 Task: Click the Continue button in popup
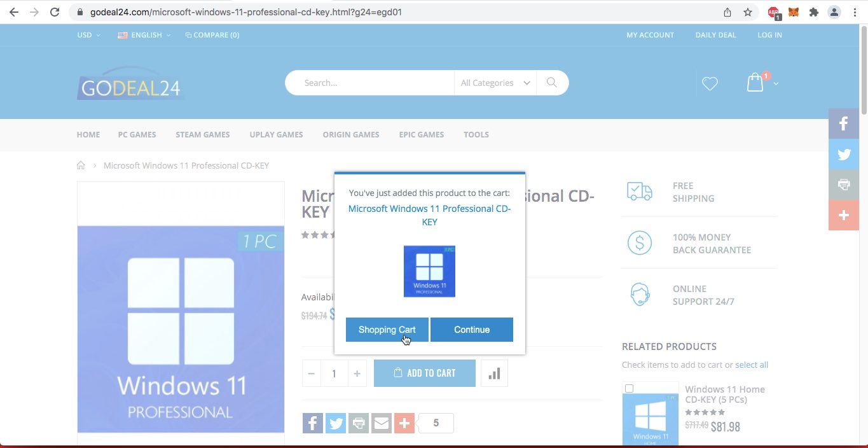[472, 330]
